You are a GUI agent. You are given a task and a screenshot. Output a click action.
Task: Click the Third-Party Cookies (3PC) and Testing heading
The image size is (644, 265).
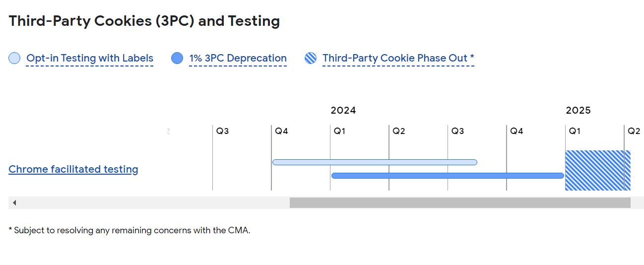(144, 21)
